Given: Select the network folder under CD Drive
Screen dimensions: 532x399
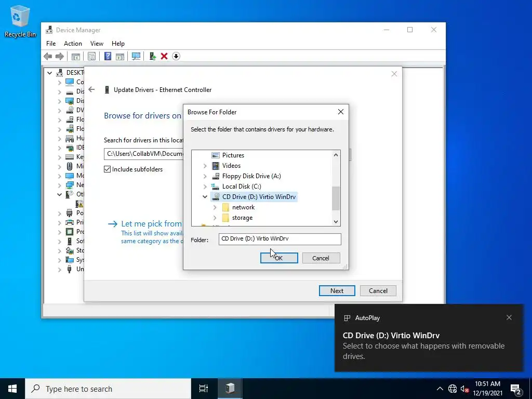Looking at the screenshot, I should (243, 207).
